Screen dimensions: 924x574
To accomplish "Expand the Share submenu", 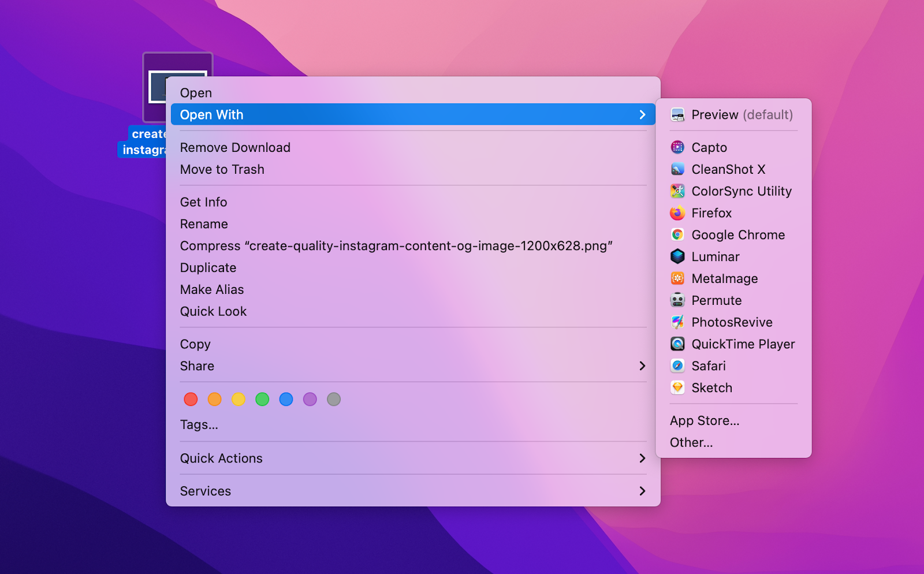I will [x=196, y=366].
